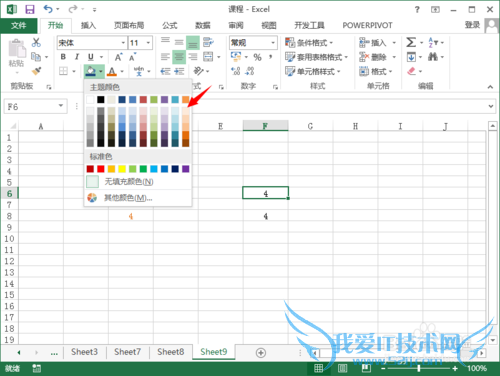Screen dimensions: 500x376
Task: Click the Increase Decimal icon
Action: tap(235, 71)
